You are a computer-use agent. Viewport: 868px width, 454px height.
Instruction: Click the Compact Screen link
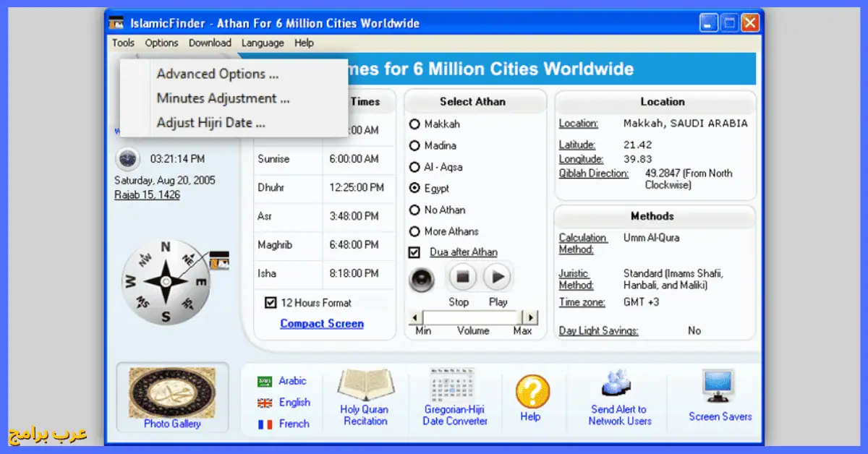[x=322, y=324]
